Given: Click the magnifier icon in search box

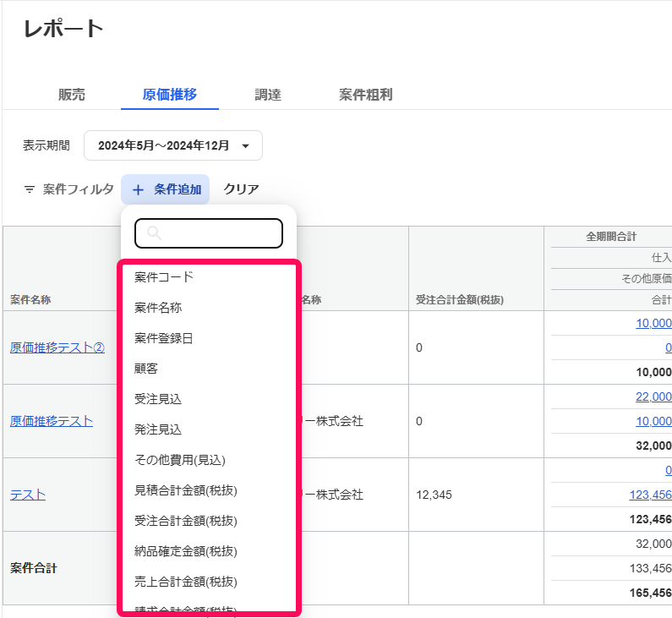Looking at the screenshot, I should 154,233.
